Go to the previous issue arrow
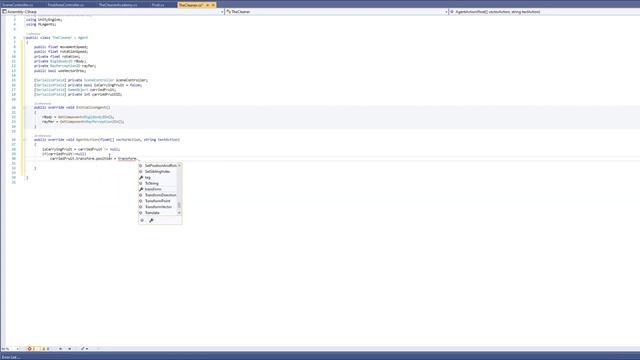 [x=60, y=349]
